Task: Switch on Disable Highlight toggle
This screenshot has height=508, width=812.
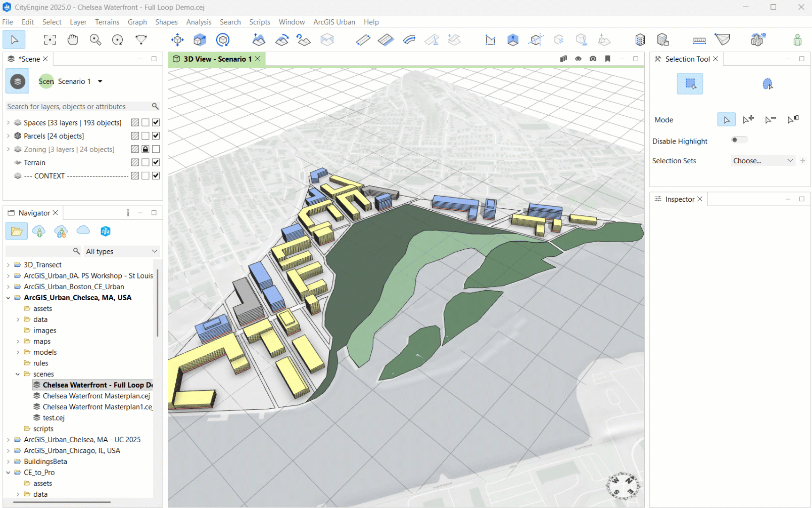Action: click(739, 140)
